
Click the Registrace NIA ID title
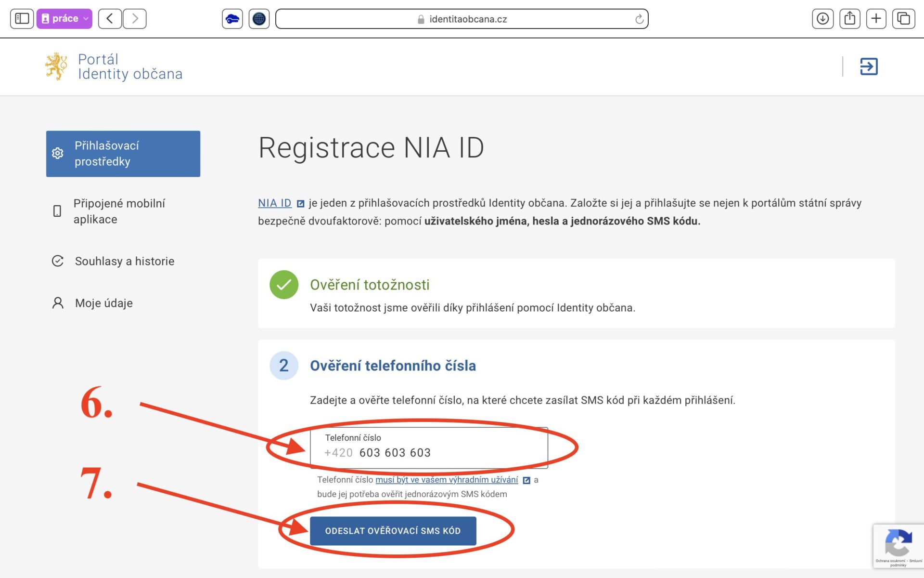(371, 147)
